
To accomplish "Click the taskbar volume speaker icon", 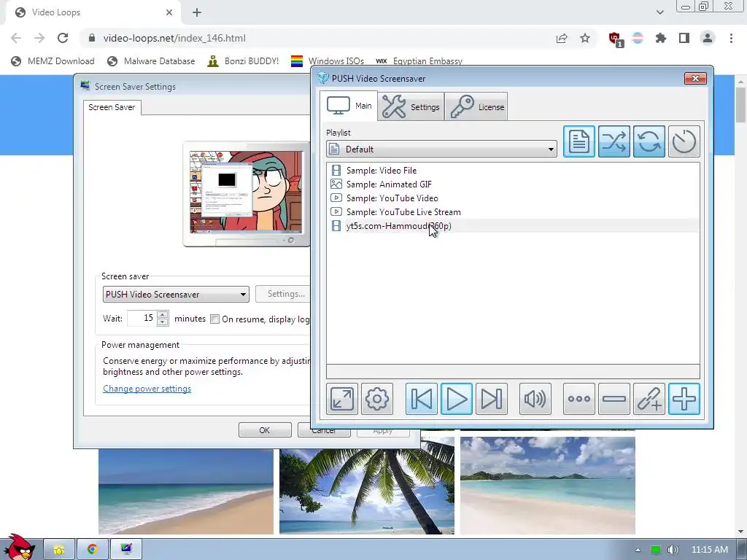I will pyautogui.click(x=673, y=550).
